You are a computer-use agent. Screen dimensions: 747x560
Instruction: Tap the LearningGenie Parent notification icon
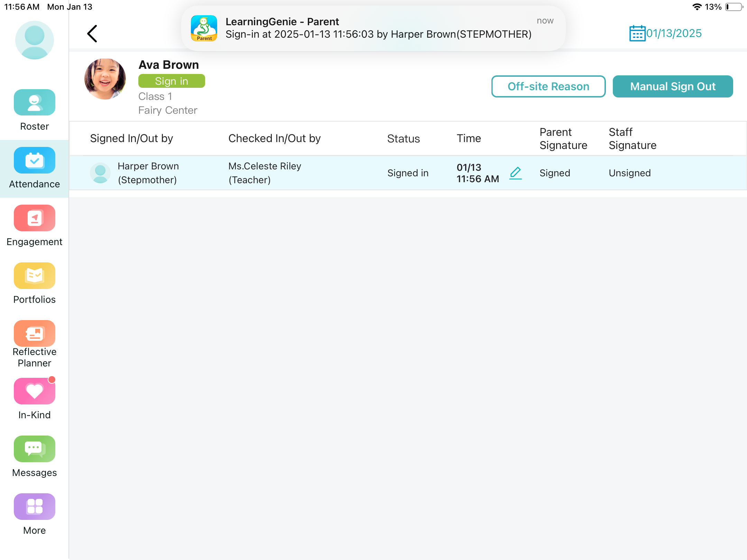point(204,28)
